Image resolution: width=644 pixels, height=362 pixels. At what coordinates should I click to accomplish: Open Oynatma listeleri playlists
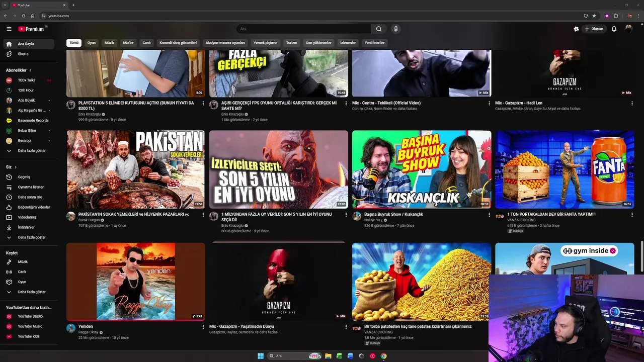point(29,187)
